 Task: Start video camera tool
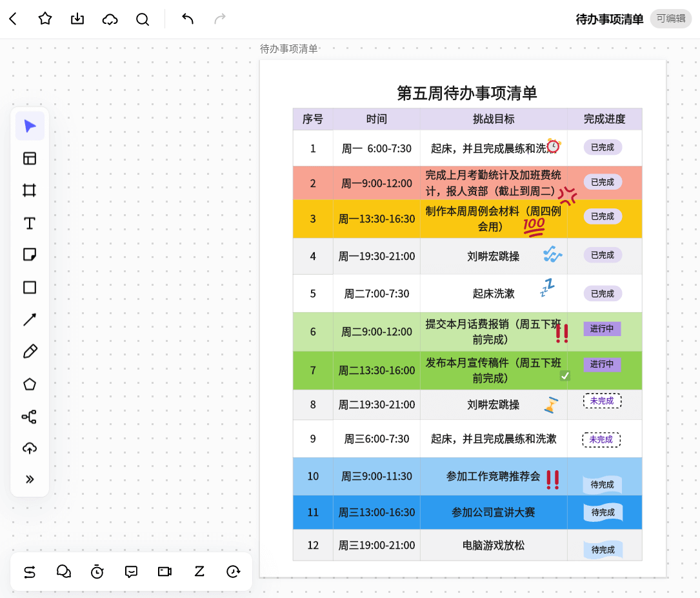[165, 572]
